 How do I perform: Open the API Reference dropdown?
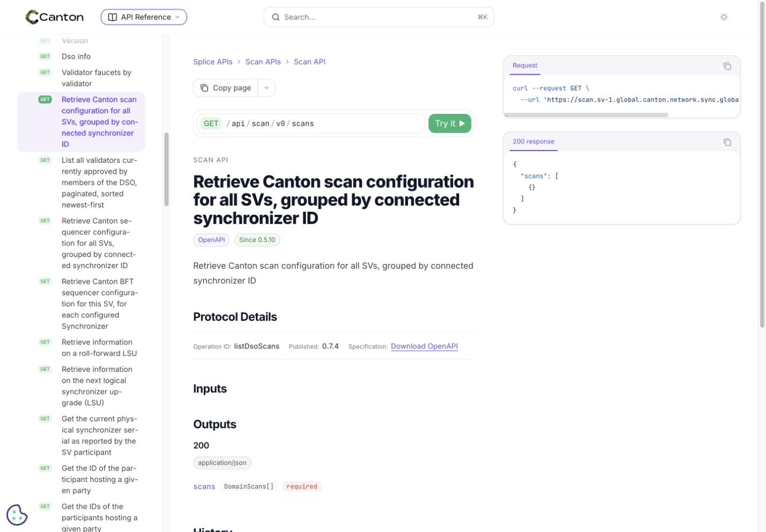coord(144,17)
